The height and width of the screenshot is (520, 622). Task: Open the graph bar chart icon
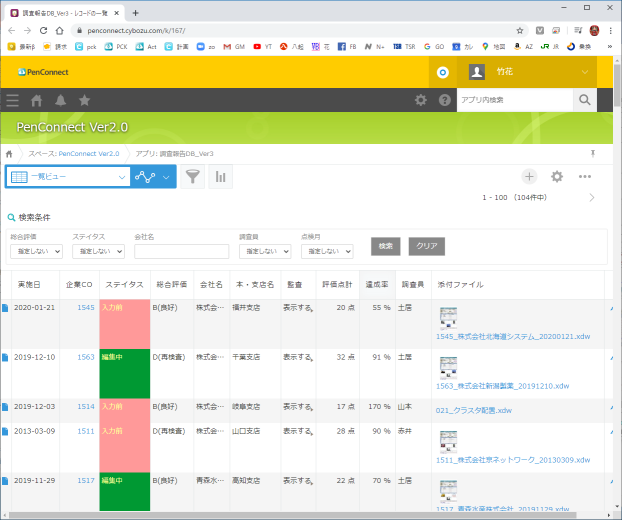click(x=221, y=177)
